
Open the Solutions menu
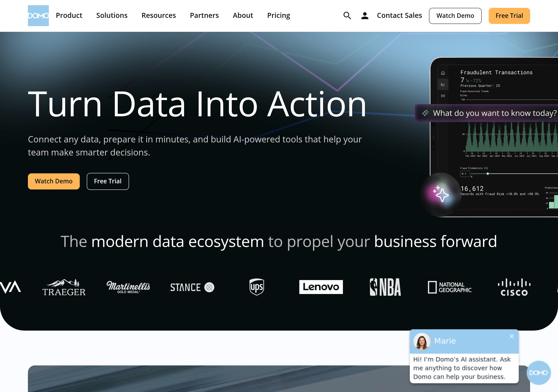click(x=112, y=15)
